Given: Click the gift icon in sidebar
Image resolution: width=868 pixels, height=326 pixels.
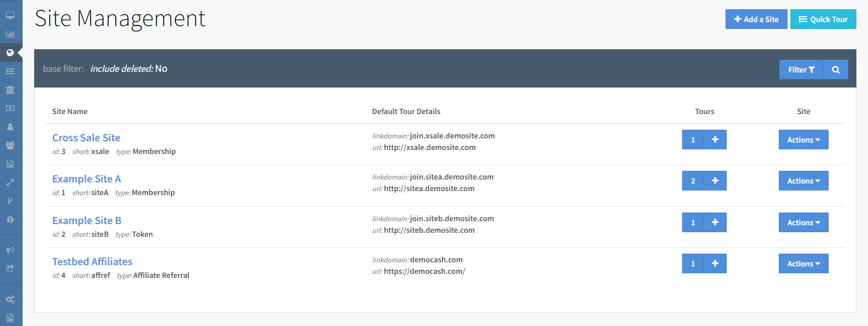Looking at the screenshot, I should click(10, 219).
